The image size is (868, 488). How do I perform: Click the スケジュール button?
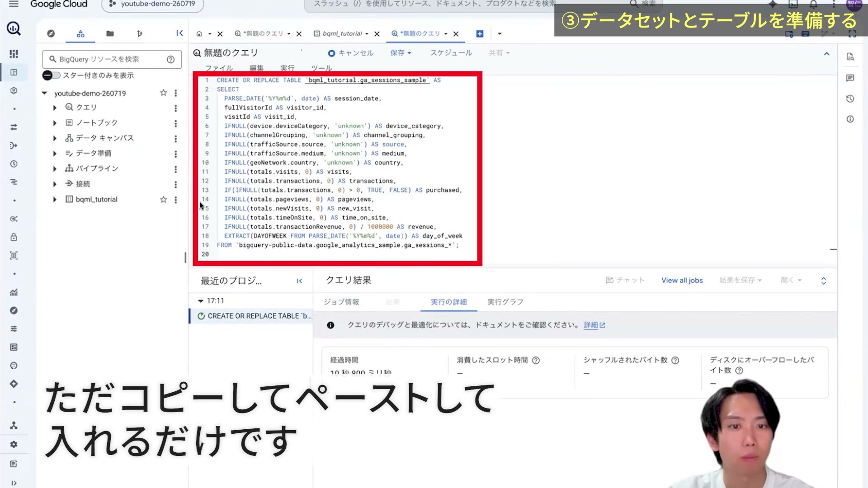coord(451,53)
